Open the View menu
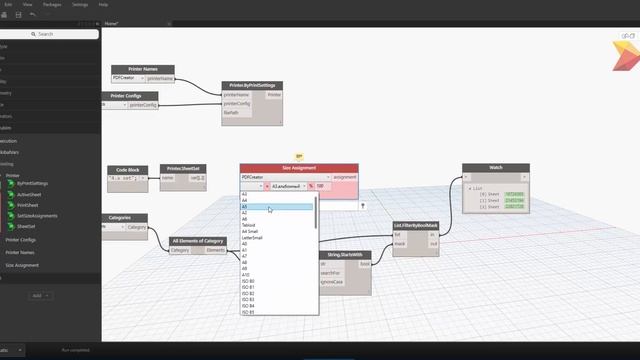 tap(27, 4)
